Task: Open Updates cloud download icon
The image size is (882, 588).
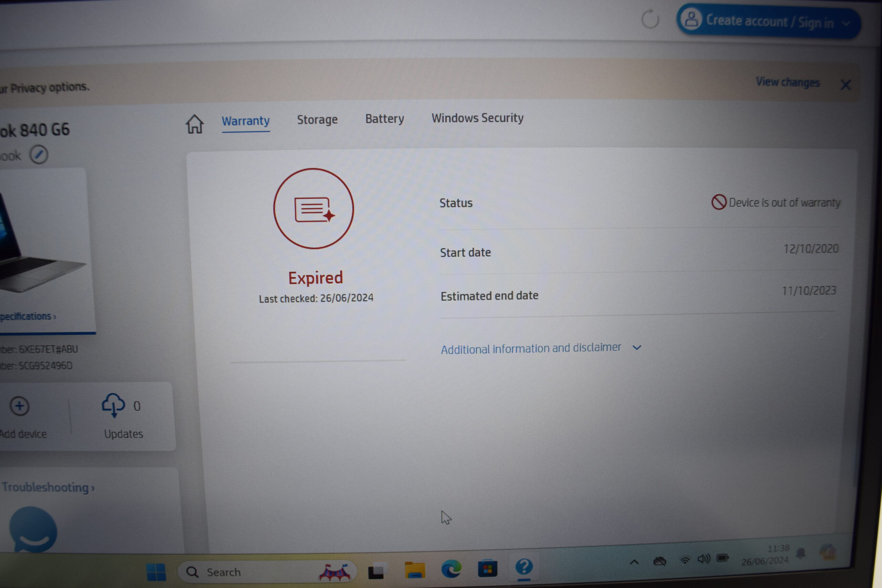Action: pos(113,405)
